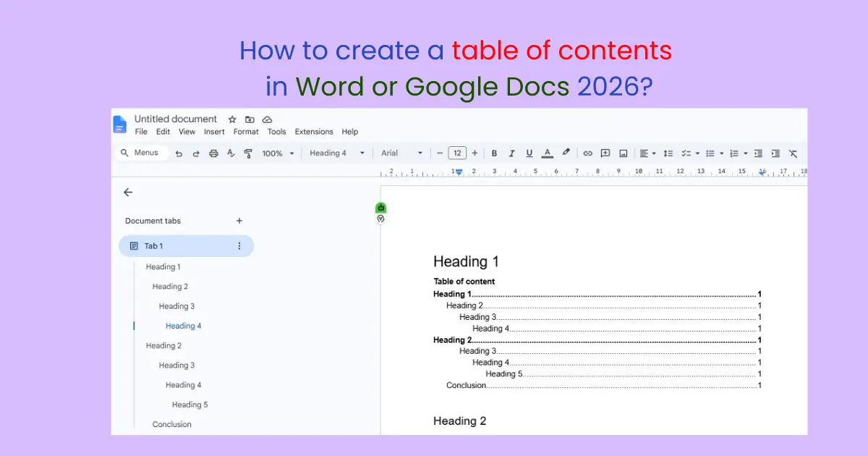868x456 pixels.
Task: Click the Add comment icon
Action: (x=605, y=153)
